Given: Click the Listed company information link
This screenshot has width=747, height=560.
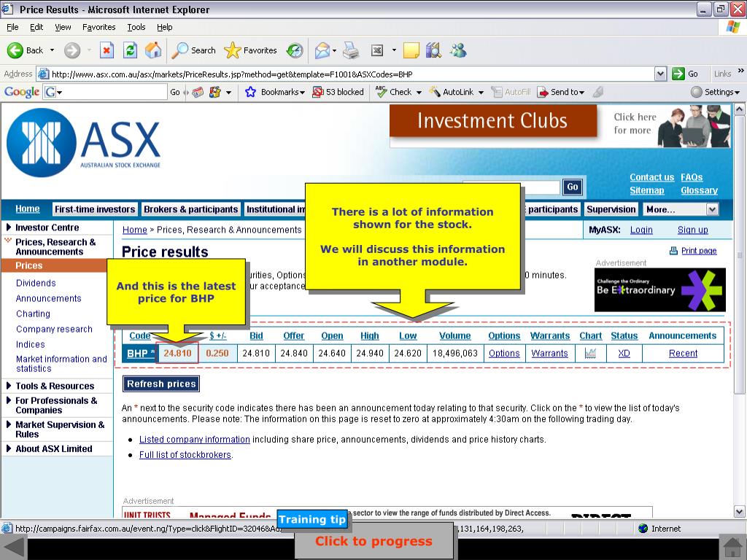Looking at the screenshot, I should point(194,440).
